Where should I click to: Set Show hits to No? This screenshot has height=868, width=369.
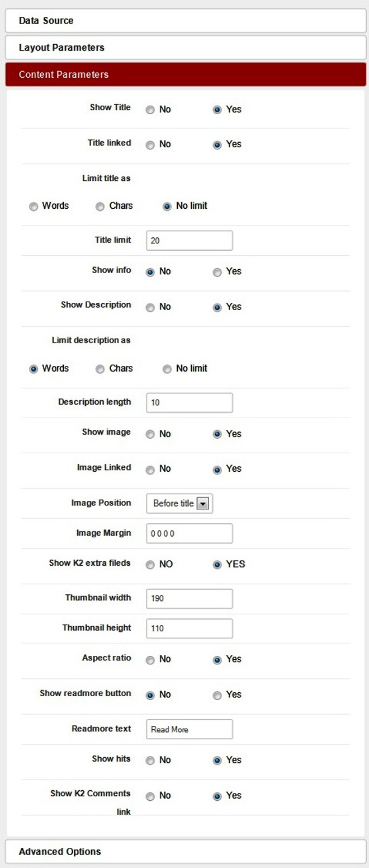(150, 761)
